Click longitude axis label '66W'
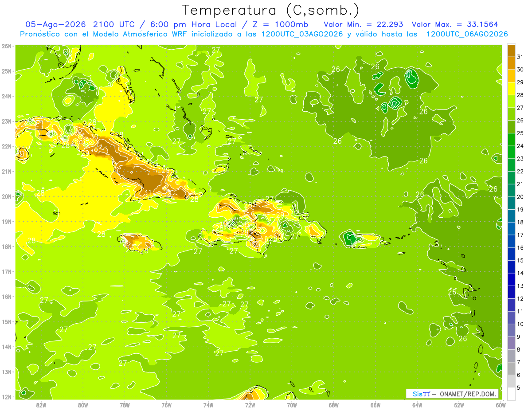Image resolution: width=532 pixels, height=411 pixels. coord(375,405)
